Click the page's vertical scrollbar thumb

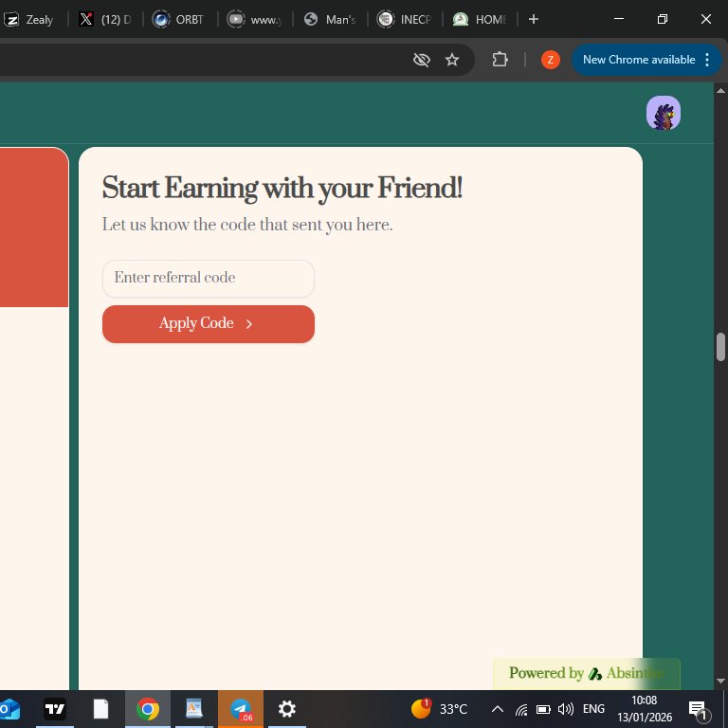click(x=720, y=347)
